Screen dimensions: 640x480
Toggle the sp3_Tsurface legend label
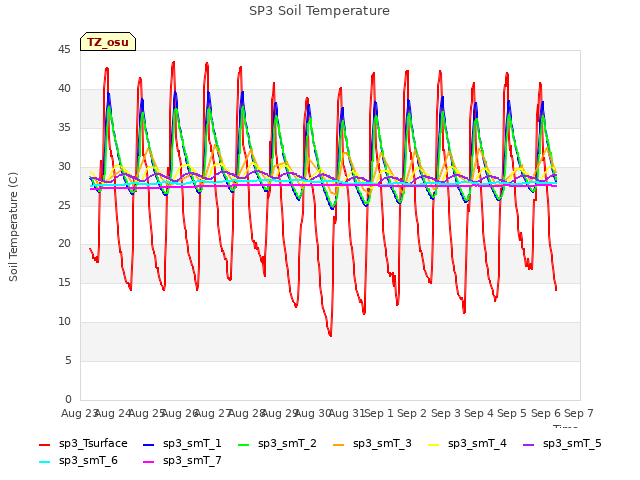coord(93,443)
